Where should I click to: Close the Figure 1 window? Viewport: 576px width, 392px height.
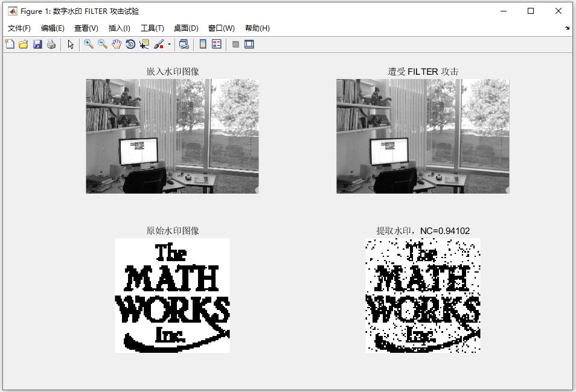[x=558, y=11]
